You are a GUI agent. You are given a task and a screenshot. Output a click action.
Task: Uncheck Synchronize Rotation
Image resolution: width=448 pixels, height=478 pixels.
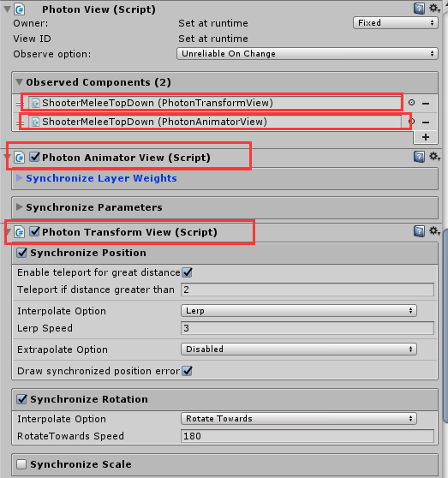pyautogui.click(x=21, y=399)
